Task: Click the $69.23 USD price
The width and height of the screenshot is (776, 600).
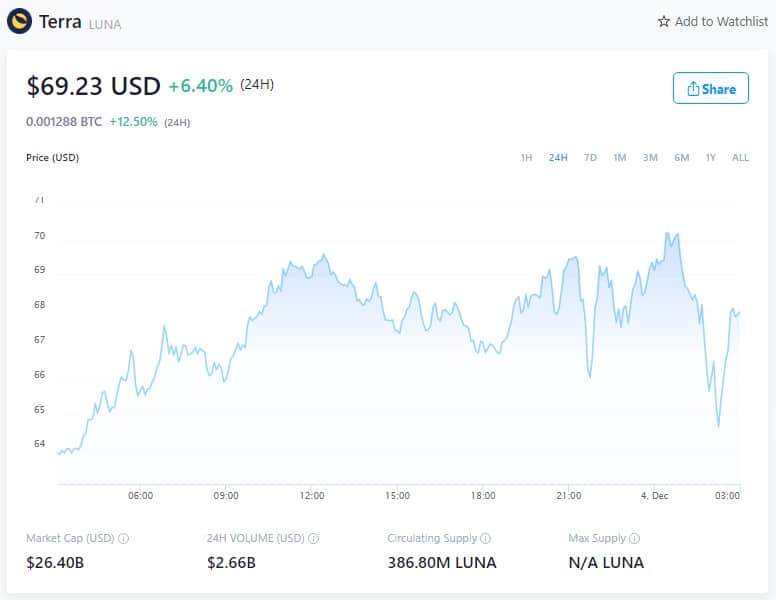Action: tap(94, 86)
